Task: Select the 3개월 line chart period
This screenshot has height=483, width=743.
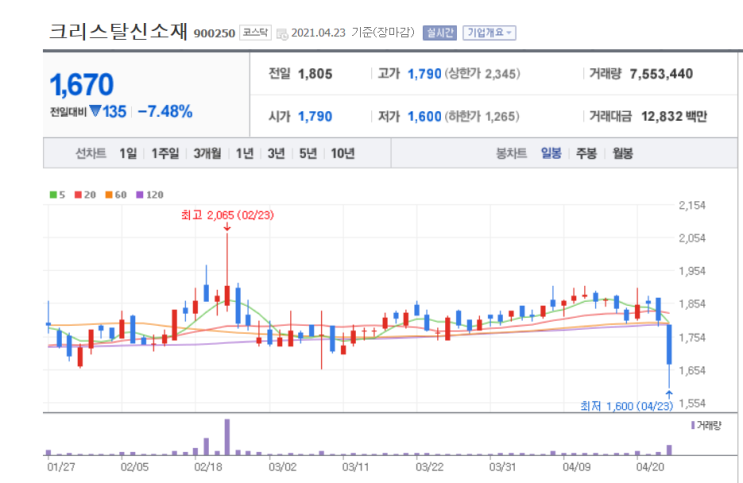Action: pyautogui.click(x=207, y=153)
